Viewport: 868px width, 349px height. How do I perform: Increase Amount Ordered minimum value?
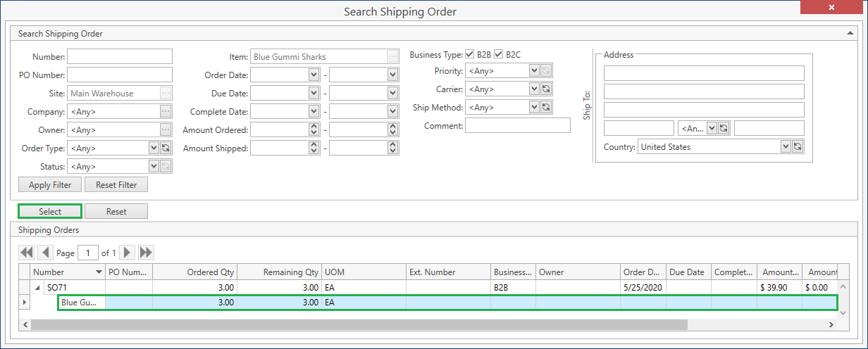pyautogui.click(x=314, y=127)
